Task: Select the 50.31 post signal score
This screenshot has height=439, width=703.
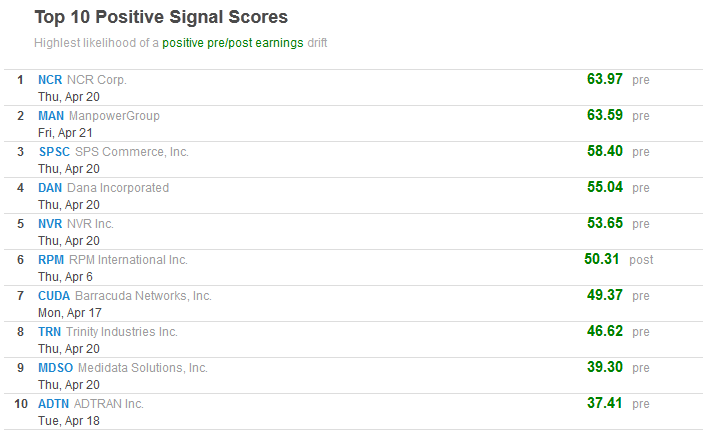Action: pos(603,259)
